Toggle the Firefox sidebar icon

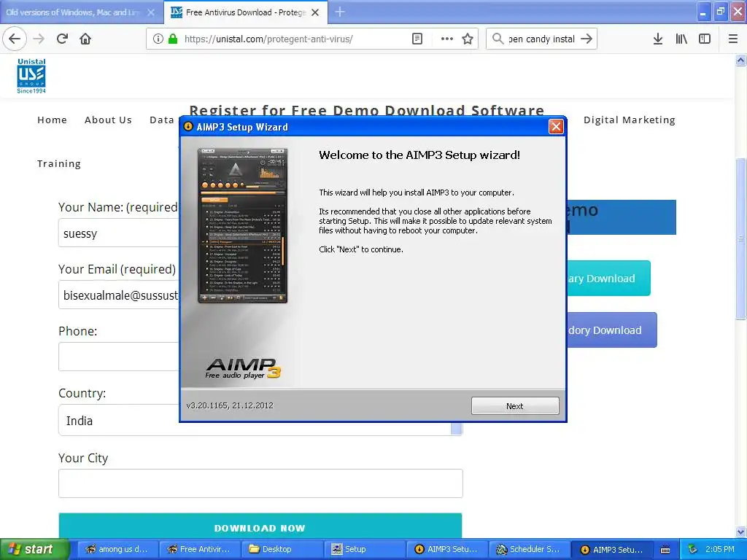tap(705, 39)
